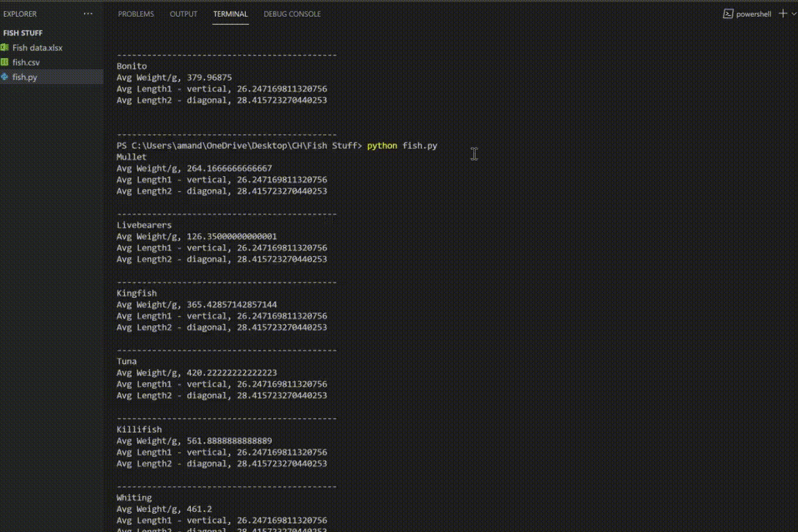Screen dimensions: 798x532
Task: Expand the terminal launch profile chevron
Action: [x=793, y=14]
